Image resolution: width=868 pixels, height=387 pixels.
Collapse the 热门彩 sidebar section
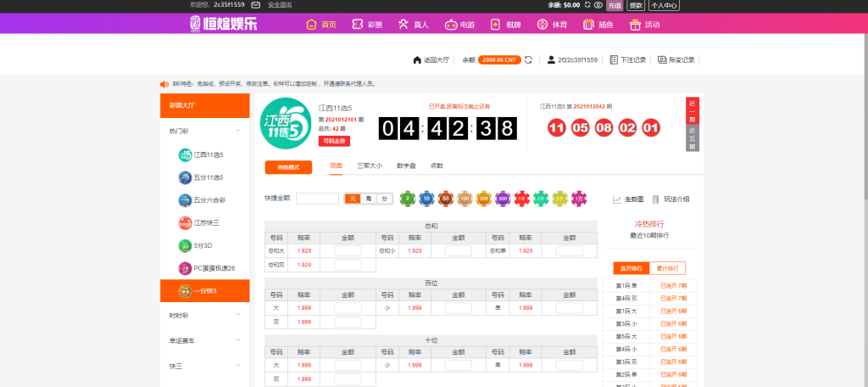pyautogui.click(x=237, y=131)
